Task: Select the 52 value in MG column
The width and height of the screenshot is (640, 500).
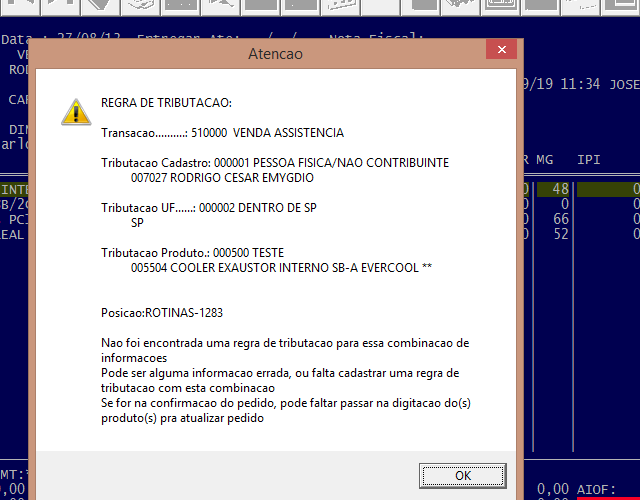Action: click(561, 234)
